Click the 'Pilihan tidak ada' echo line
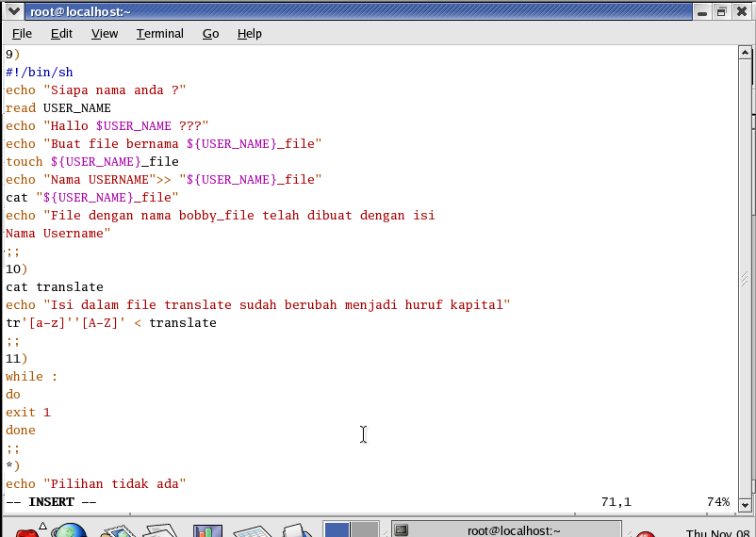Viewport: 756px width, 537px height. 96,483
